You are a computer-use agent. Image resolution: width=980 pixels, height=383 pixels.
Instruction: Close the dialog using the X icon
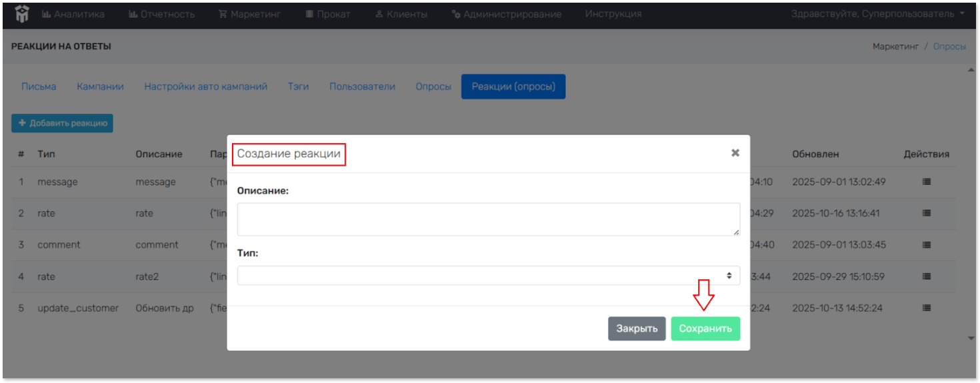pos(735,153)
